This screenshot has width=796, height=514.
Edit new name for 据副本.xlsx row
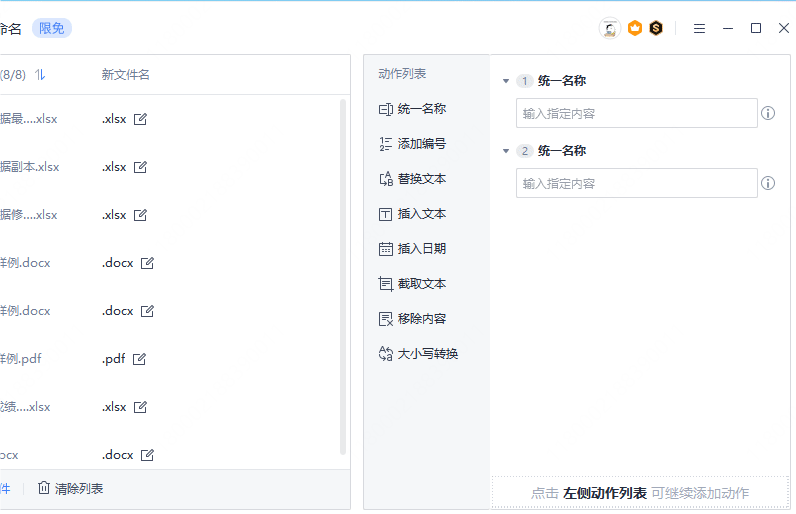click(x=140, y=167)
